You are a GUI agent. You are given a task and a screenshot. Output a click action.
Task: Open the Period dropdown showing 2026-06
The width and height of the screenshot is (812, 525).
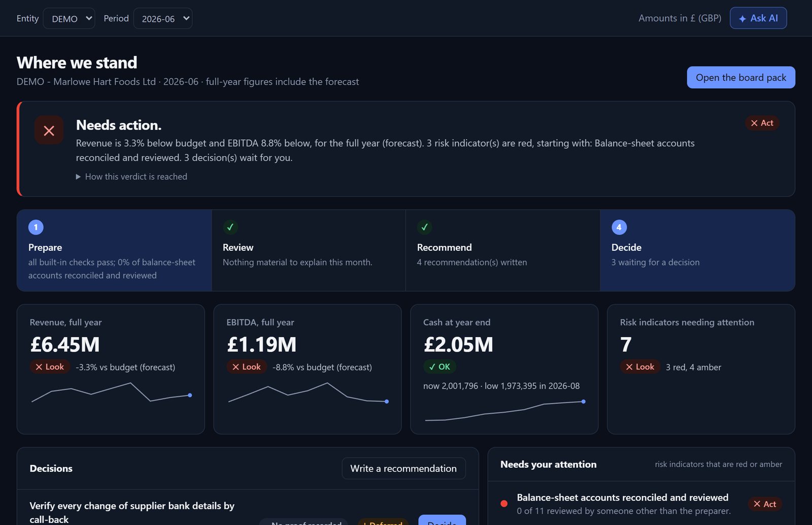[162, 18]
